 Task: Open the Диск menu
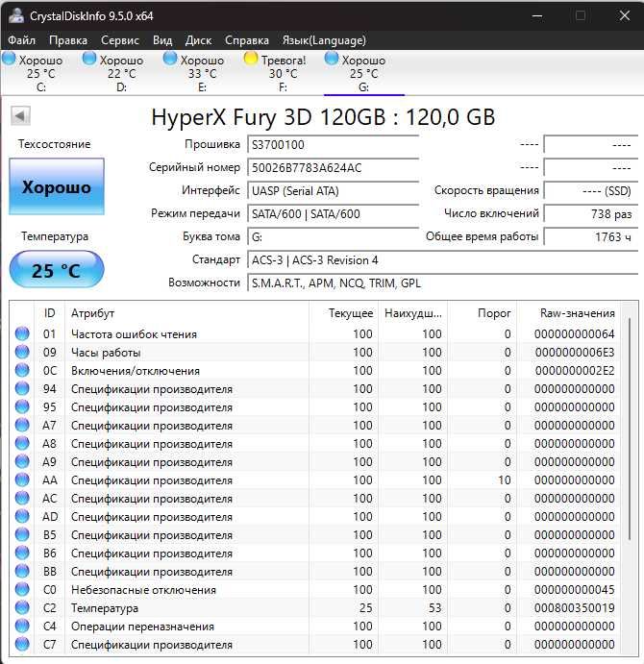(198, 40)
